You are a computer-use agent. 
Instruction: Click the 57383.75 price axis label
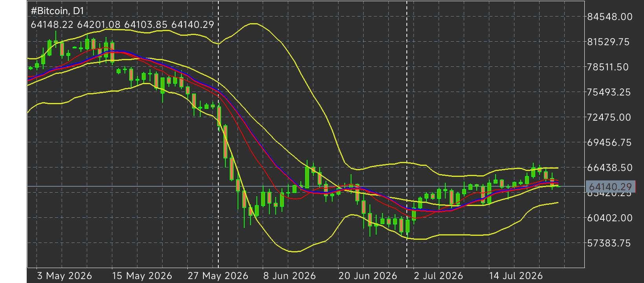[609, 243]
